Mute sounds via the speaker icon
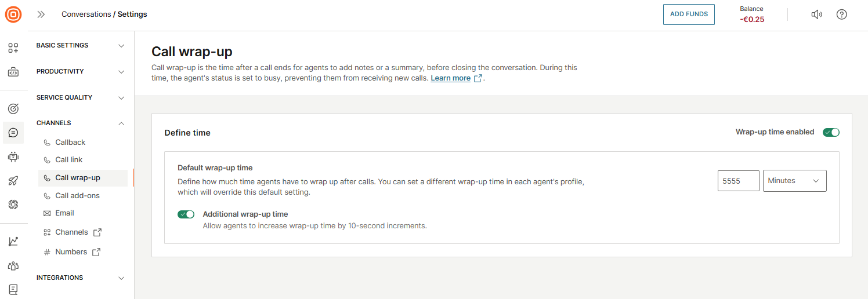The height and width of the screenshot is (299, 868). point(816,14)
